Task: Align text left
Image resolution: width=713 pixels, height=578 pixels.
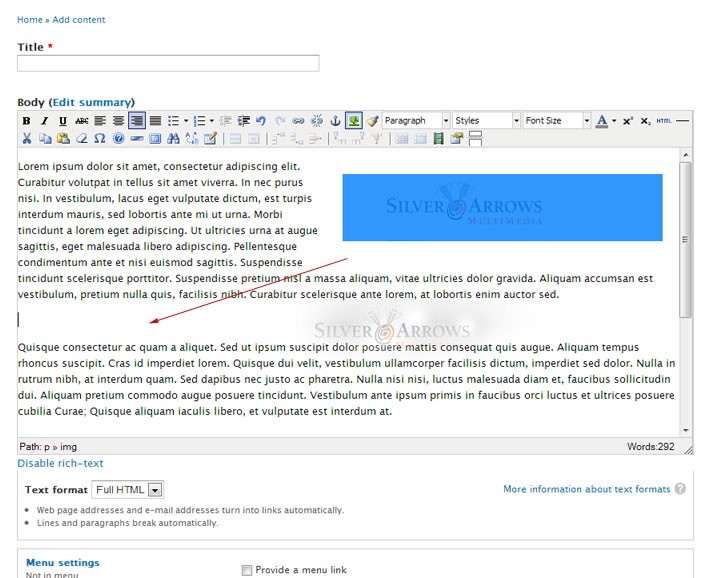Action: [x=100, y=121]
